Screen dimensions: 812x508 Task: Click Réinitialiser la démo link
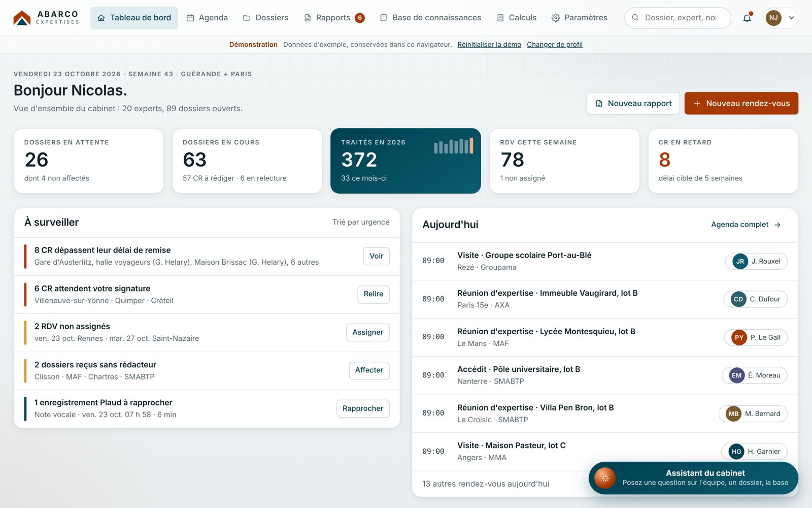(489, 45)
